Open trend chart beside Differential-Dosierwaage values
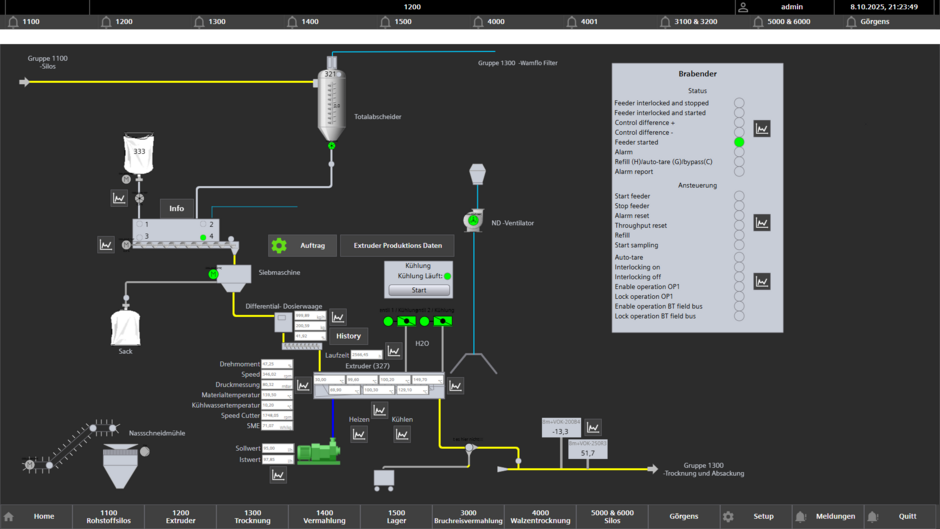Viewport: 940px width, 529px height. click(339, 317)
